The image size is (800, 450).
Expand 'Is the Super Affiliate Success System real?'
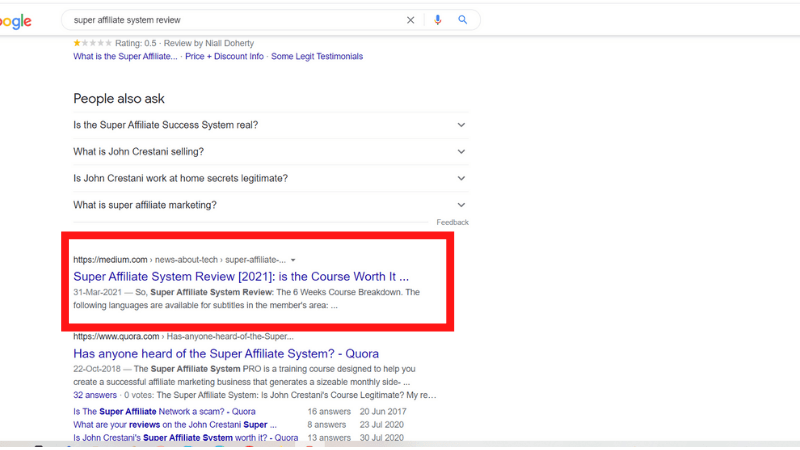[270, 125]
